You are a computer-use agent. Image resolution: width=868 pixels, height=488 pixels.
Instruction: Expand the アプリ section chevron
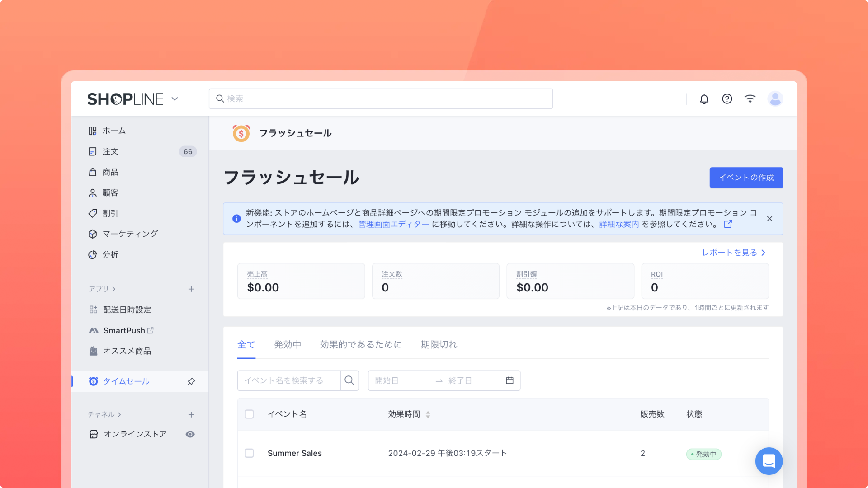tap(114, 289)
